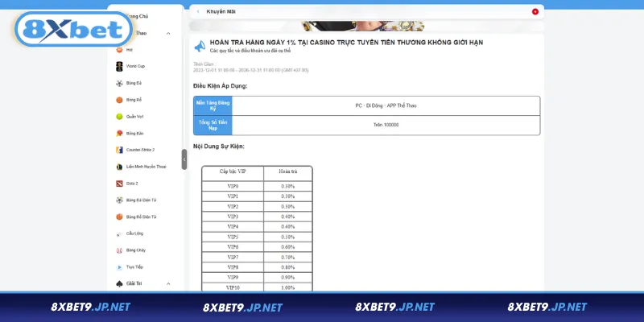Click the 0.30% rebate for VIP0

pyautogui.click(x=288, y=186)
